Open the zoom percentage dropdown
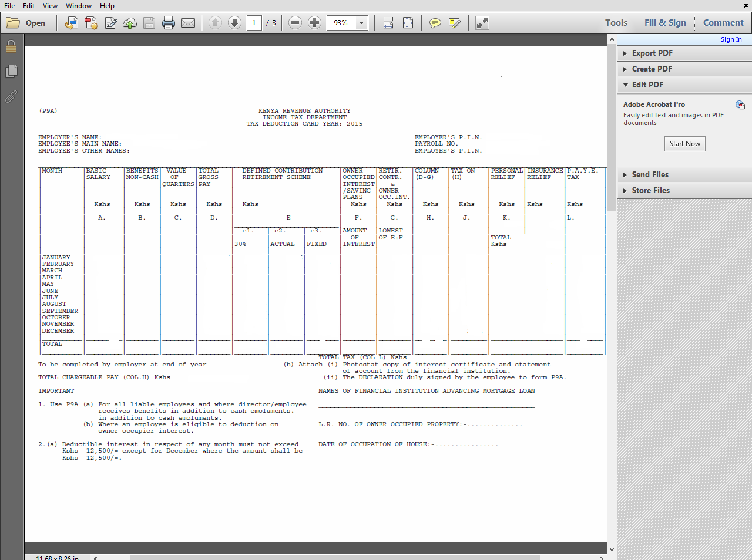 [361, 23]
